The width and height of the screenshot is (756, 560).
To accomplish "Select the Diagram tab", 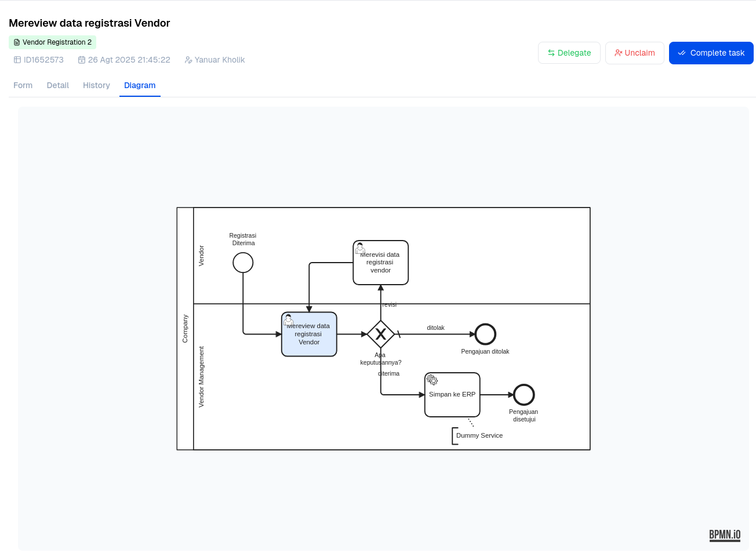I will [x=140, y=85].
